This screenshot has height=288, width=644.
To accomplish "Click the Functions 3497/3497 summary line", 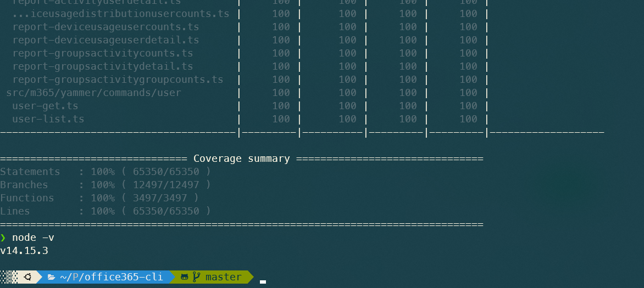I will pyautogui.click(x=99, y=198).
